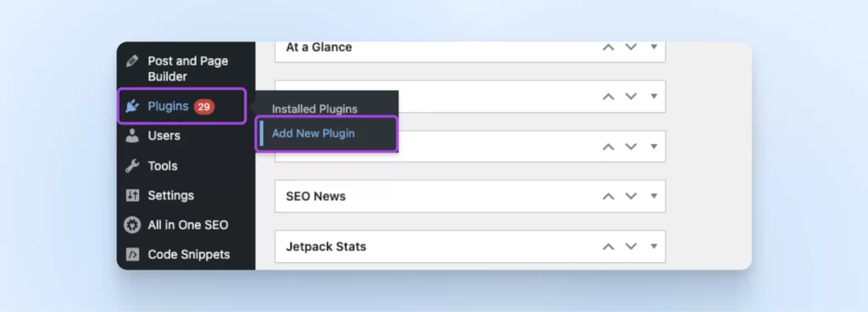Move At a Glance widget down
The height and width of the screenshot is (312, 868).
pyautogui.click(x=631, y=47)
